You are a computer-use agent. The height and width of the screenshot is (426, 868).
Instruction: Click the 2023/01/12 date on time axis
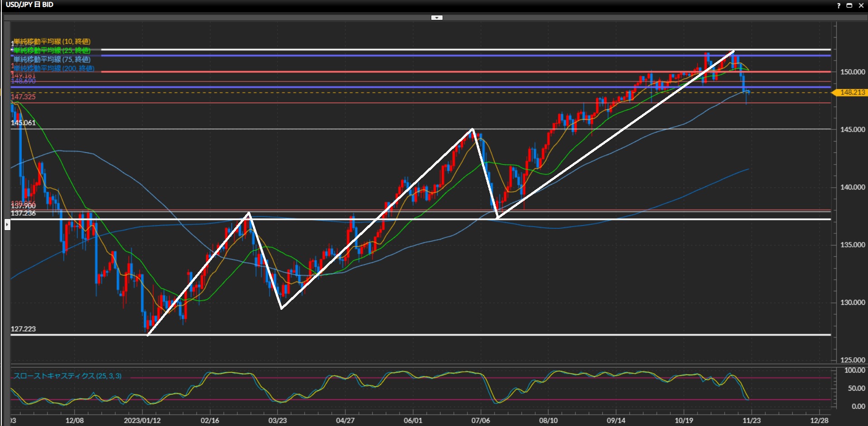142,420
